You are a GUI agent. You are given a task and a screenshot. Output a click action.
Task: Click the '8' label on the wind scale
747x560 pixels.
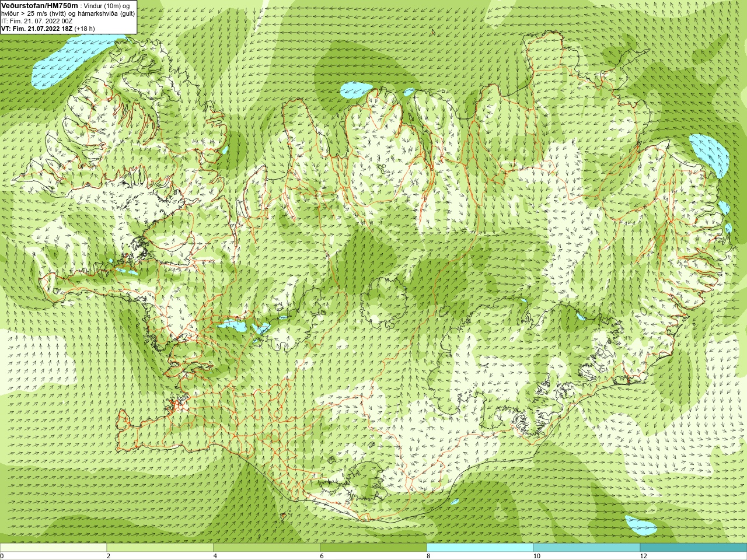click(x=429, y=556)
